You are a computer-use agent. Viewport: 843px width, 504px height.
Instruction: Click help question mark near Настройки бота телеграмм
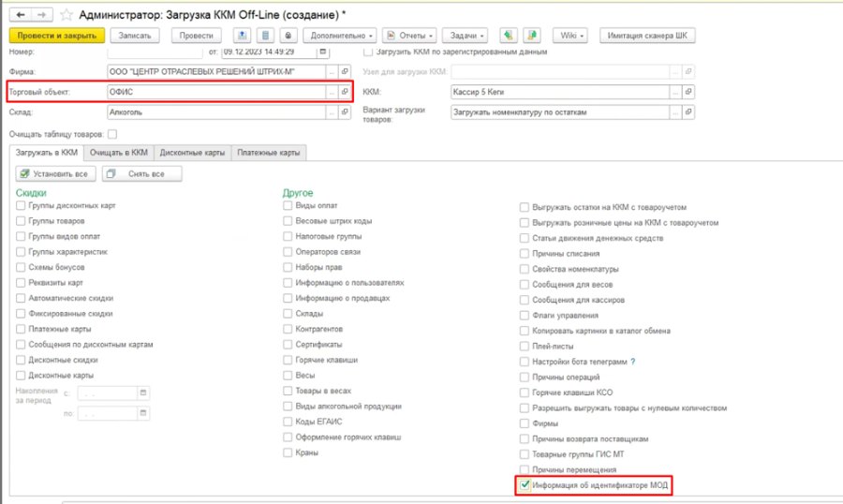[633, 362]
